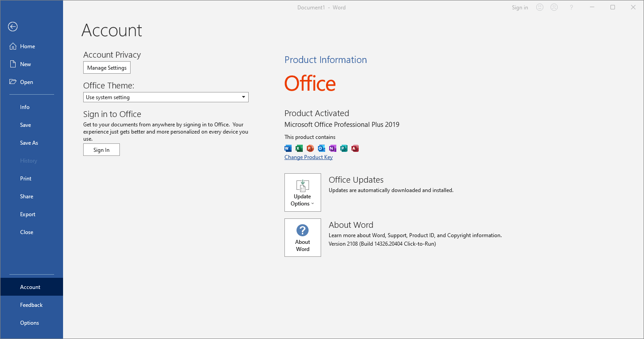Screen dimensions: 644x339
Task: Follow the Change Product Key link
Action: pos(309,157)
